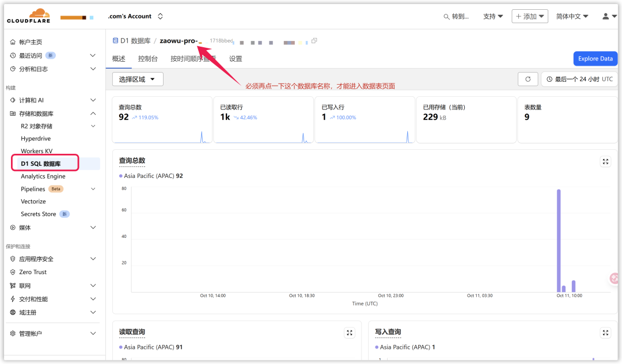The image size is (622, 364).
Task: Open the user profile icon menu
Action: click(x=609, y=16)
